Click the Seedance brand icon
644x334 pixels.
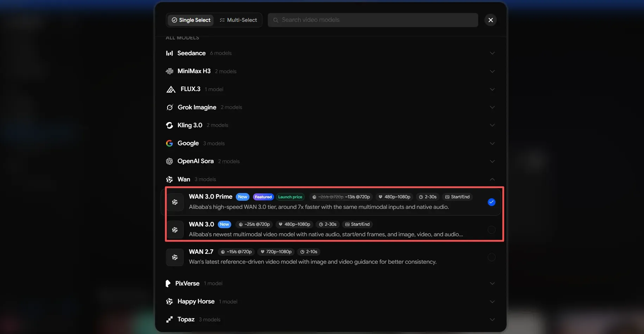pyautogui.click(x=169, y=53)
